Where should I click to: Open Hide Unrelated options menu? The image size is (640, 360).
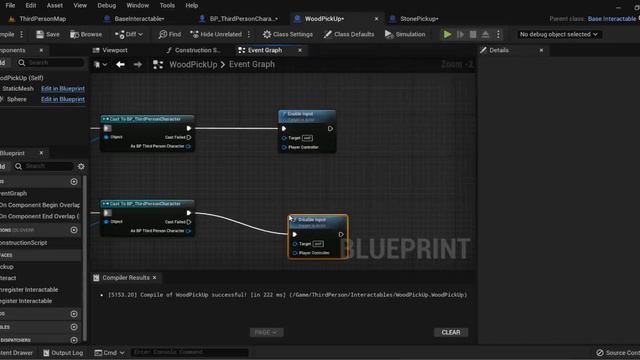tap(249, 34)
